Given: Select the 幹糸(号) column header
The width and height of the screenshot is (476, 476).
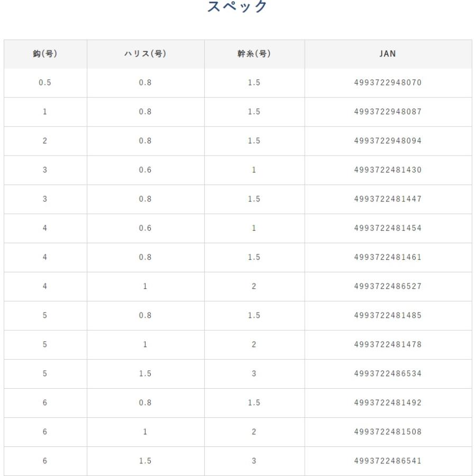Looking at the screenshot, I should click(254, 54).
